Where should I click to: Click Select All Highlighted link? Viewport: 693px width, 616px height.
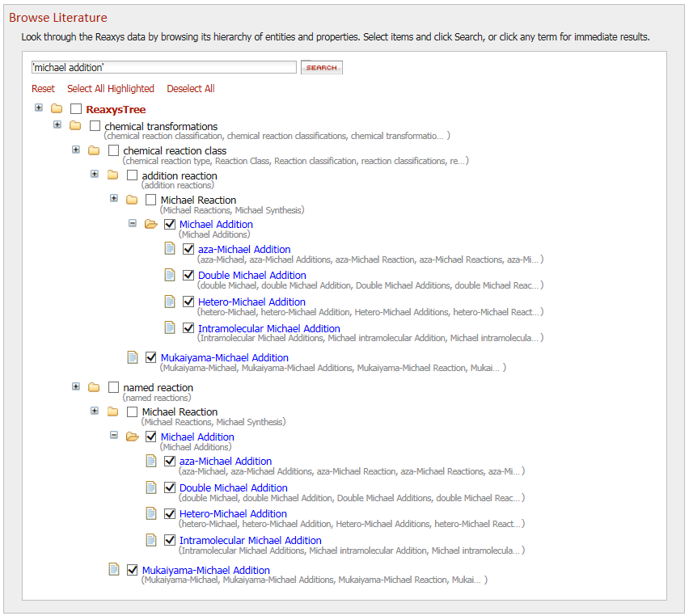pos(111,88)
